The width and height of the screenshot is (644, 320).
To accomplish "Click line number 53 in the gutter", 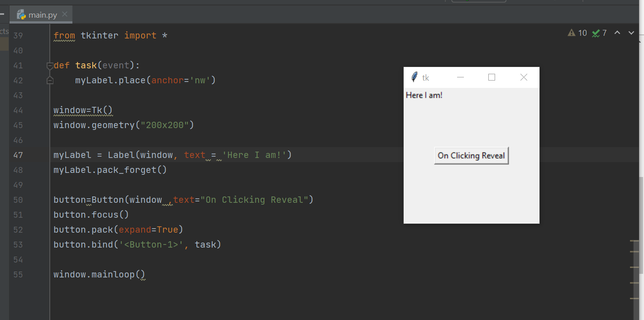I will click(x=18, y=245).
